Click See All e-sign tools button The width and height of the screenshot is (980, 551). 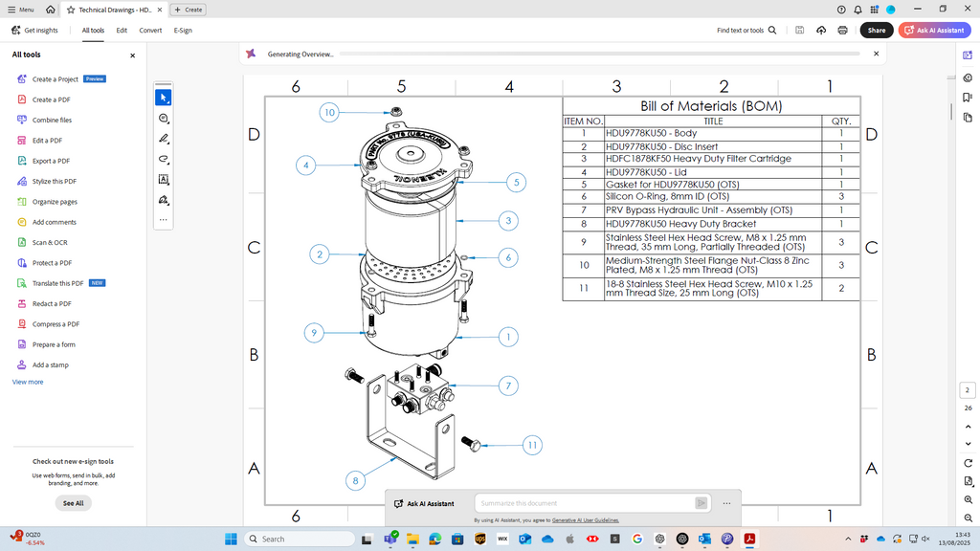pyautogui.click(x=73, y=503)
